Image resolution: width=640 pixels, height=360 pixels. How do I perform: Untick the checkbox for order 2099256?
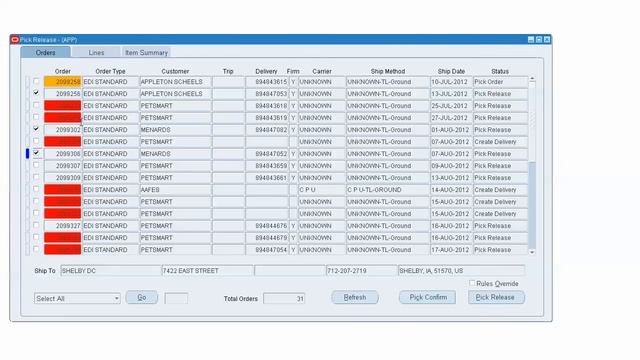[36, 93]
